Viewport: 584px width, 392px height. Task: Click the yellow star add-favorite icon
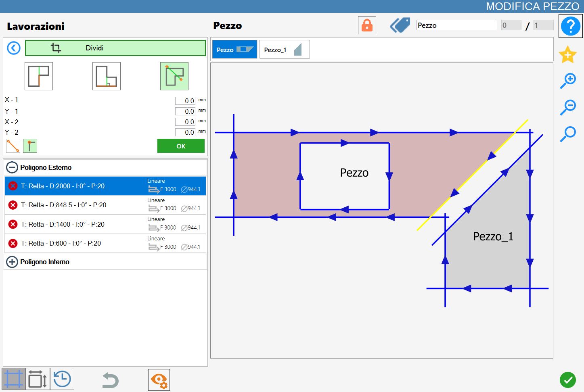coord(568,54)
